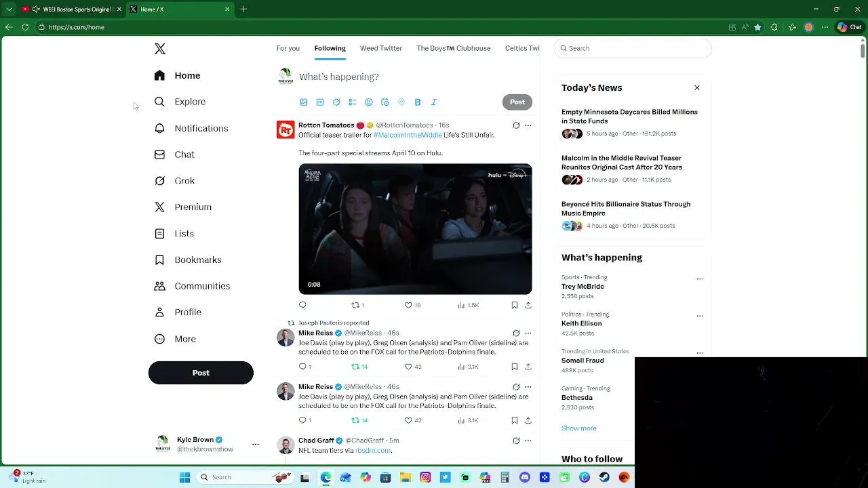The height and width of the screenshot is (488, 868).
Task: Open the rbsdm.com link in Chad Graff post
Action: (373, 450)
